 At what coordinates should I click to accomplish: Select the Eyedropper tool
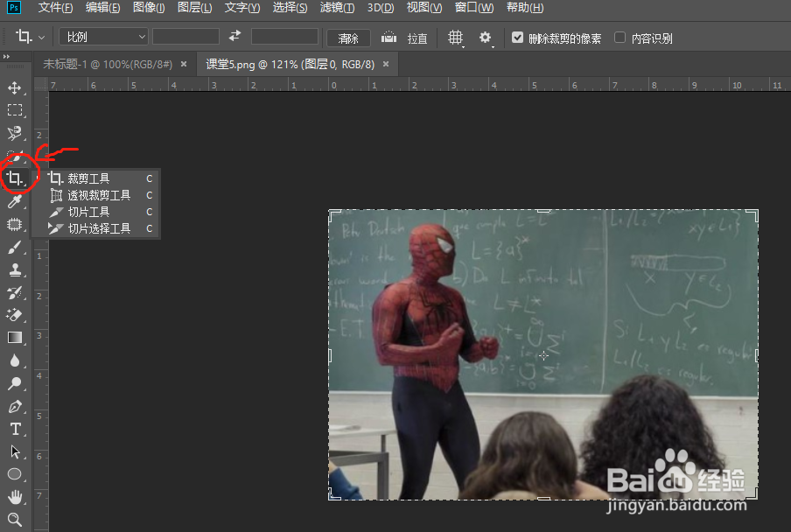point(15,201)
